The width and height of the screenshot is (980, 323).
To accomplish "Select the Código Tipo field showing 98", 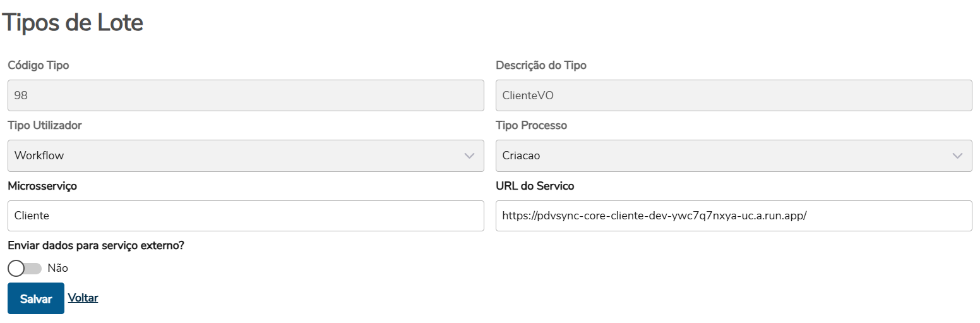I will 246,95.
